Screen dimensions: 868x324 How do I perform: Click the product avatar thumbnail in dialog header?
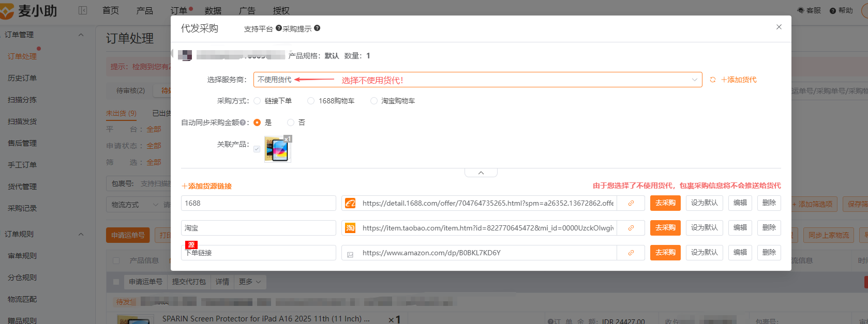pyautogui.click(x=185, y=55)
